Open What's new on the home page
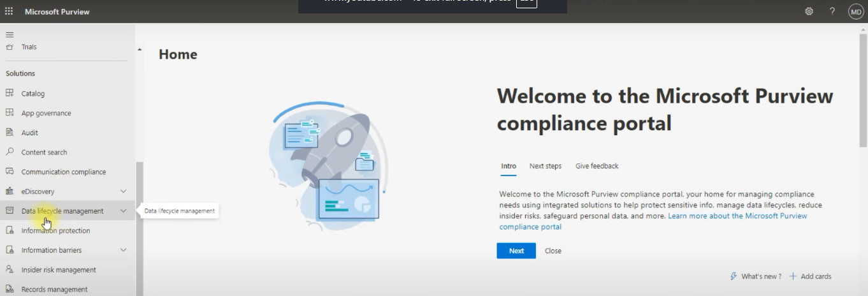The width and height of the screenshot is (868, 296). 756,276
